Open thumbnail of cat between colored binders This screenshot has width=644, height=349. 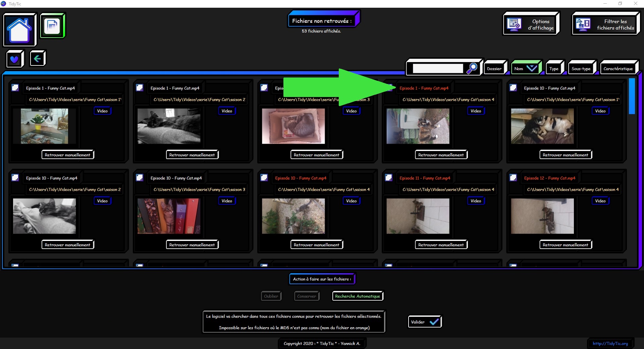pyautogui.click(x=169, y=216)
